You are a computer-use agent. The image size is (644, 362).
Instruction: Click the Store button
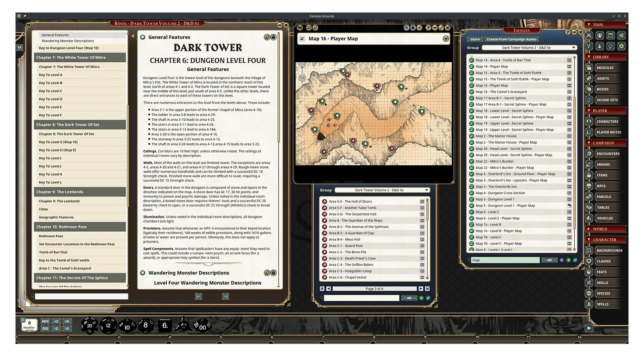(475, 39)
